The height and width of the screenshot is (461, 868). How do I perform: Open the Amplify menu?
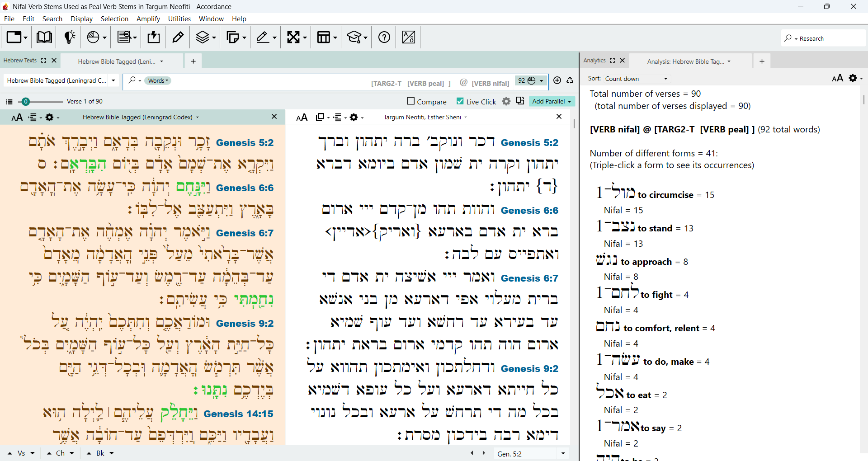148,19
